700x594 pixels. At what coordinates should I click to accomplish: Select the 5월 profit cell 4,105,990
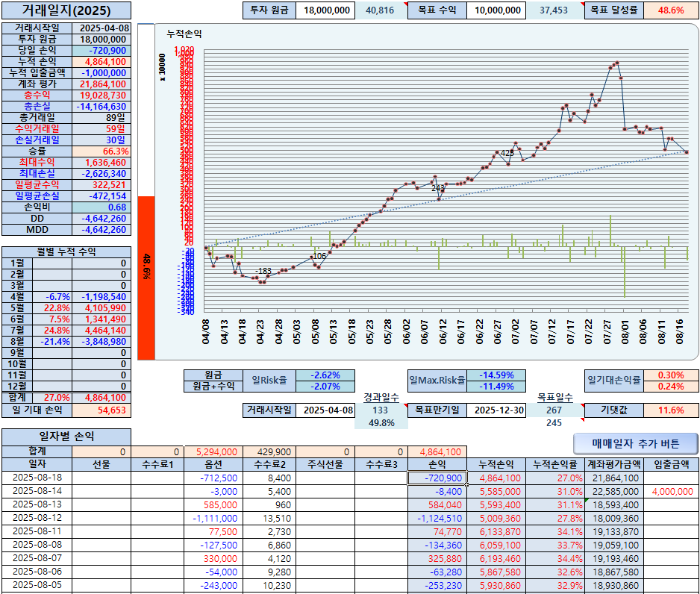(x=101, y=308)
